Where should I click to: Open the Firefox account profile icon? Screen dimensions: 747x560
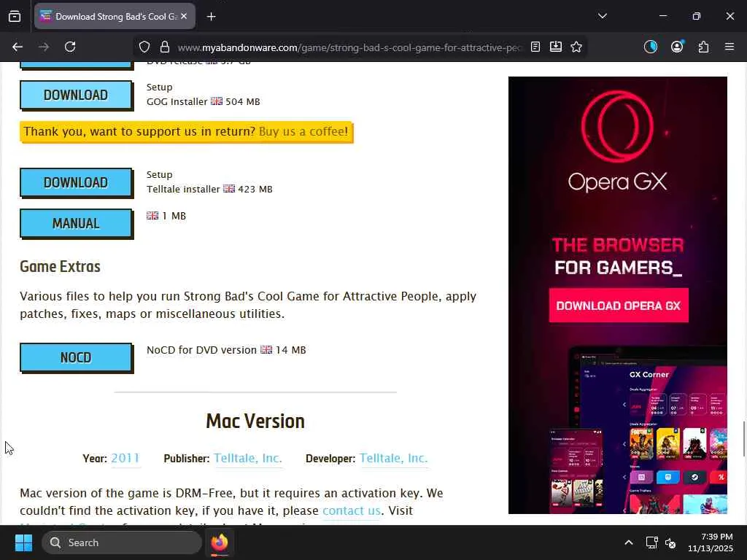(x=677, y=47)
